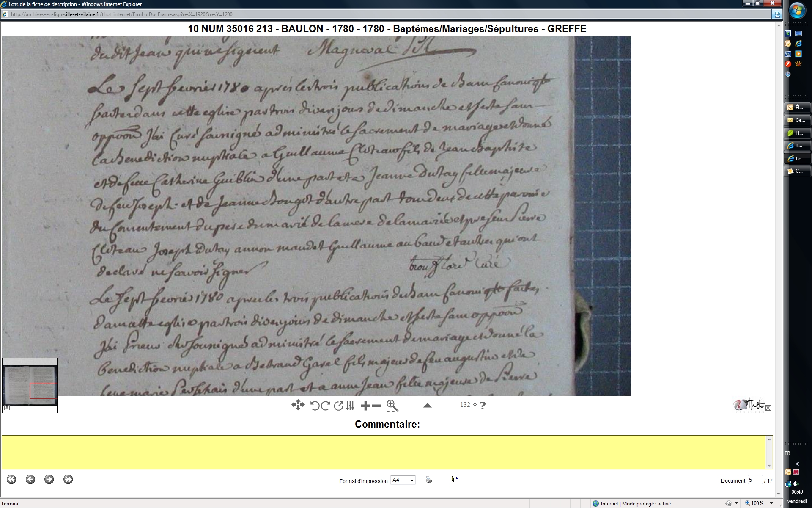The width and height of the screenshot is (812, 508).
Task: Rotate the document image counter-clockwise
Action: tap(315, 406)
